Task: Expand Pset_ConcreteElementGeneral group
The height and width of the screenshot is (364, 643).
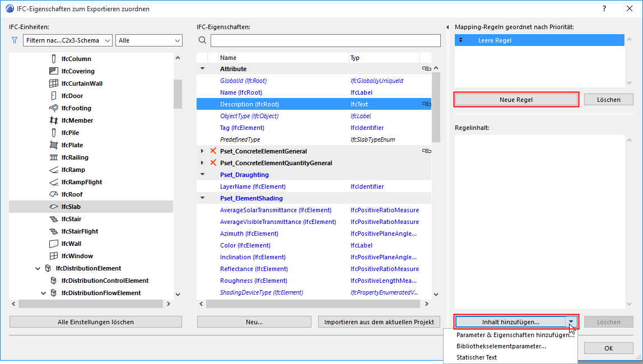Action: 202,151
